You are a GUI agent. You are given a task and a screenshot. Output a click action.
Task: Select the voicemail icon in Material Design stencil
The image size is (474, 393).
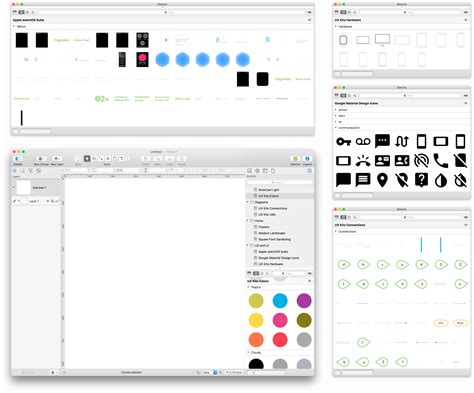coord(363,142)
